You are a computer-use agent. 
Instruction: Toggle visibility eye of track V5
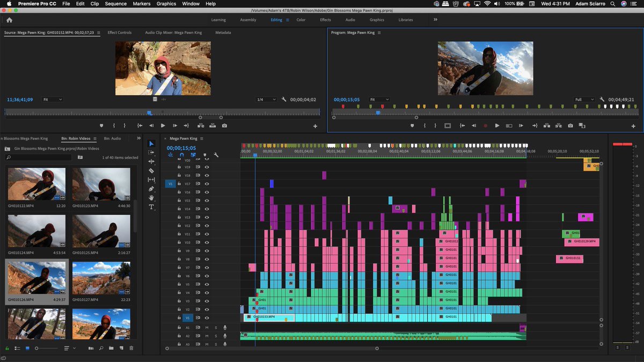pos(207,284)
